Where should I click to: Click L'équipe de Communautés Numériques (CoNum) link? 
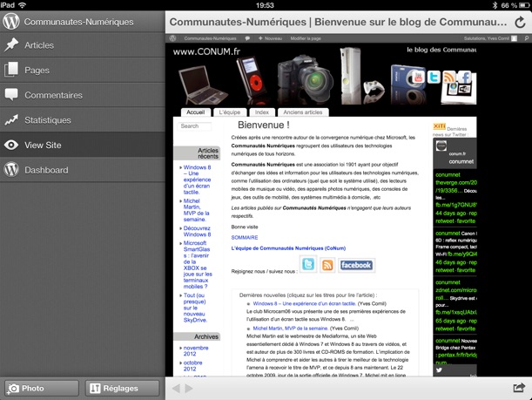coord(288,248)
